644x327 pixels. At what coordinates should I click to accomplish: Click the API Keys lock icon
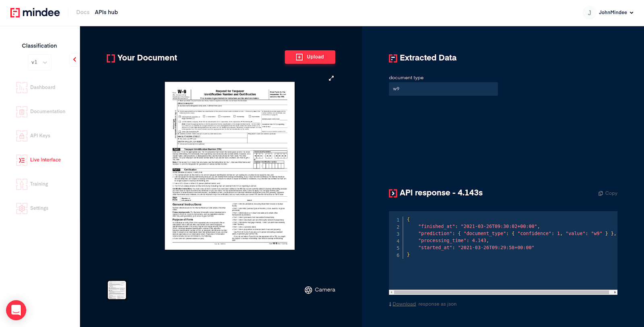tap(22, 136)
